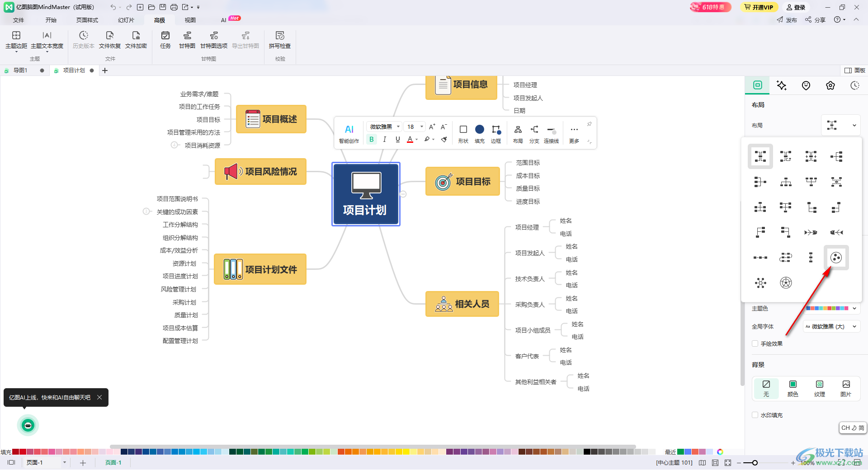Select color (颜色) background option

793,388
